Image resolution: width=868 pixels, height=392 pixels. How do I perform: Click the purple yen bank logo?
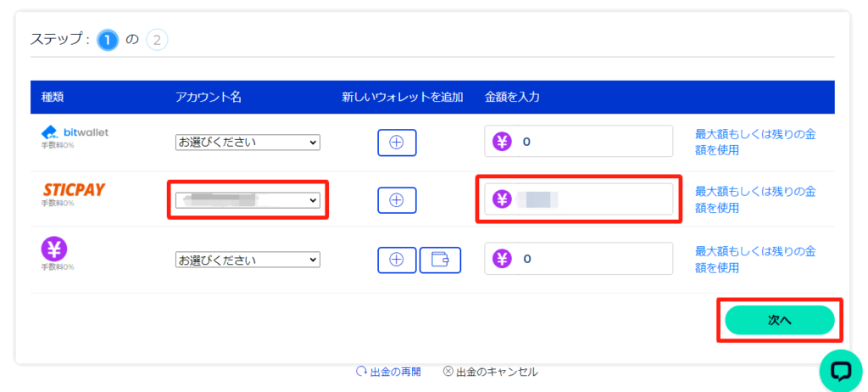(x=54, y=249)
